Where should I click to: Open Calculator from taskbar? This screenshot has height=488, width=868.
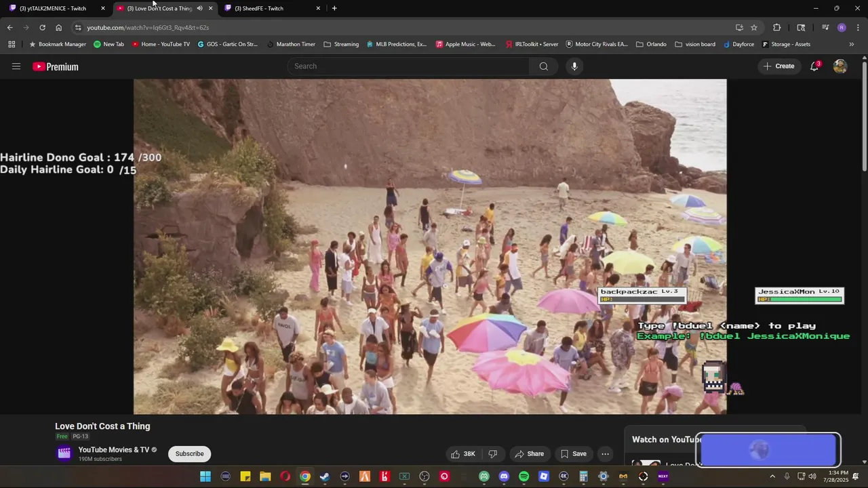[583, 476]
